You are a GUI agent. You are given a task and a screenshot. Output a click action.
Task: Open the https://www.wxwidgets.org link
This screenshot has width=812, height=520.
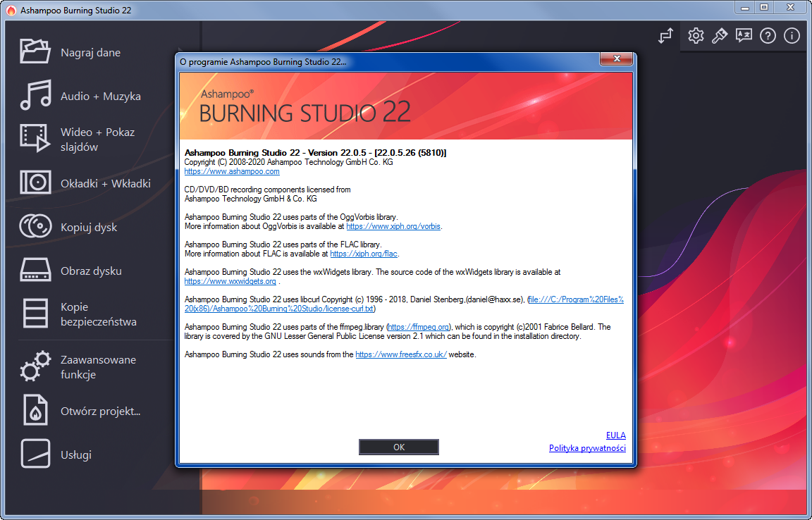[230, 281]
